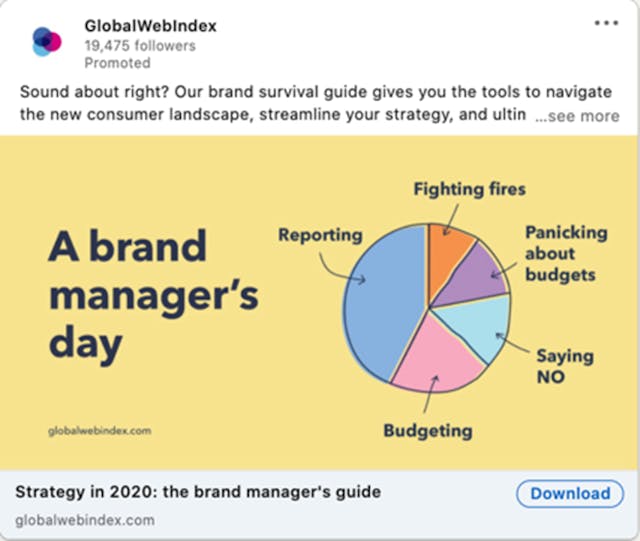
Task: Click the globalwebindex.com text inside ad image
Action: click(100, 431)
